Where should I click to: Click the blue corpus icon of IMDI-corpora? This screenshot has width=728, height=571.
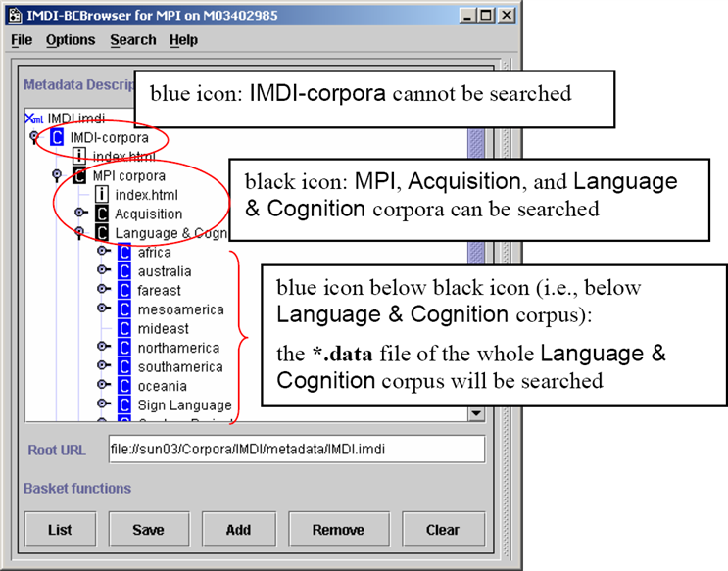pyautogui.click(x=57, y=137)
